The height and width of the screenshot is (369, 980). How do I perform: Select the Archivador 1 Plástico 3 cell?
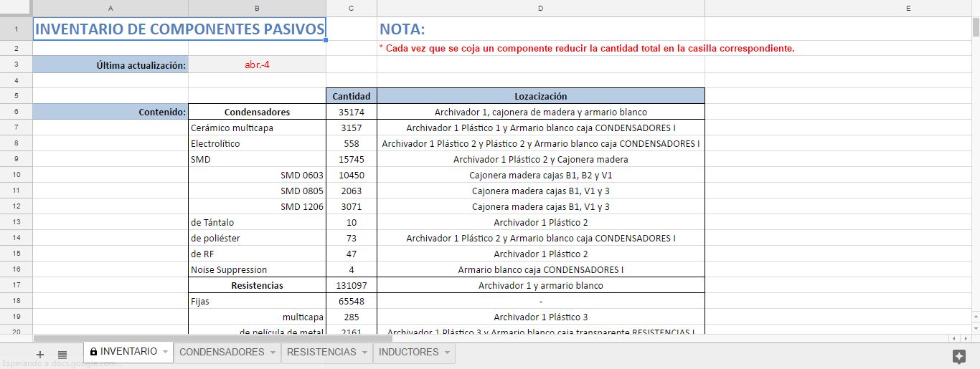coord(540,317)
